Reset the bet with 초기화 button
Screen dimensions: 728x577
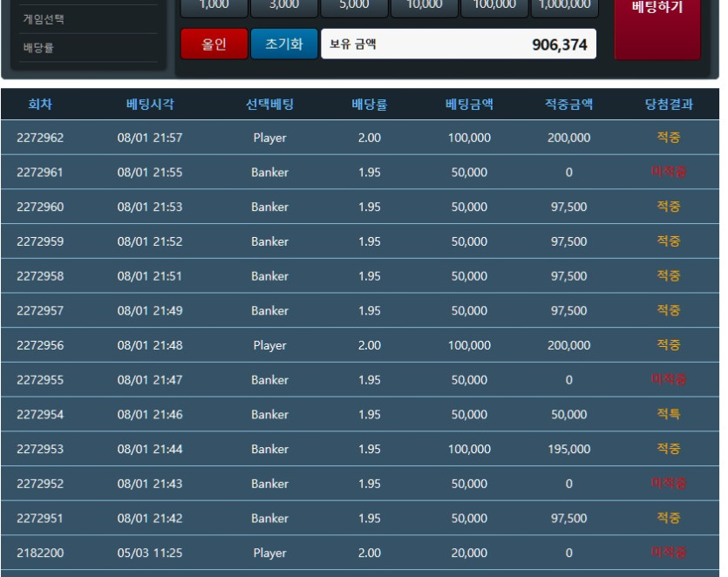point(284,44)
